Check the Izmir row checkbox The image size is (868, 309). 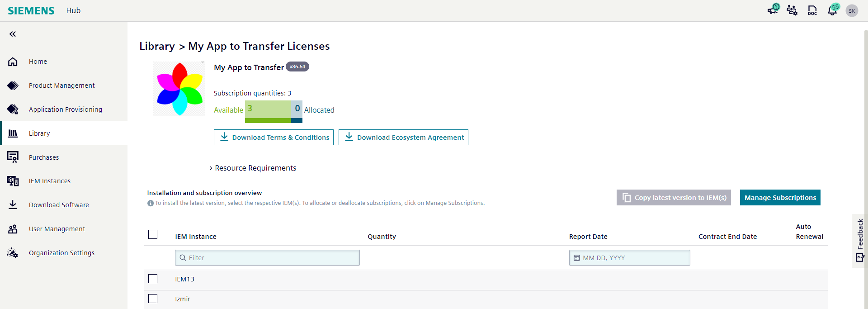click(153, 299)
